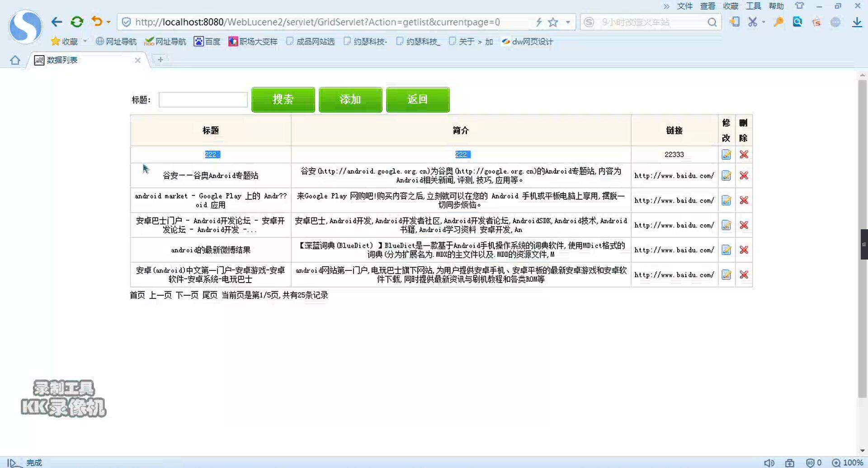Open the 职场大变样 bookmark
The image size is (868, 468).
253,42
